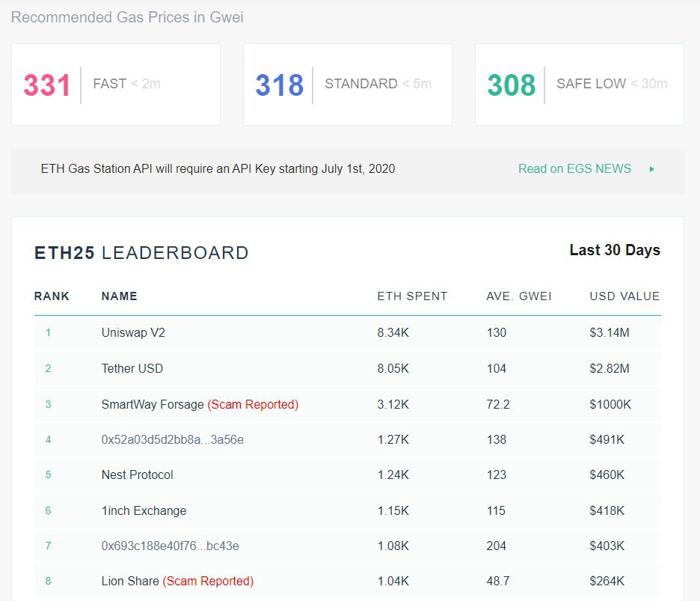Open the Uniswap V2 leaderboard entry

(133, 332)
